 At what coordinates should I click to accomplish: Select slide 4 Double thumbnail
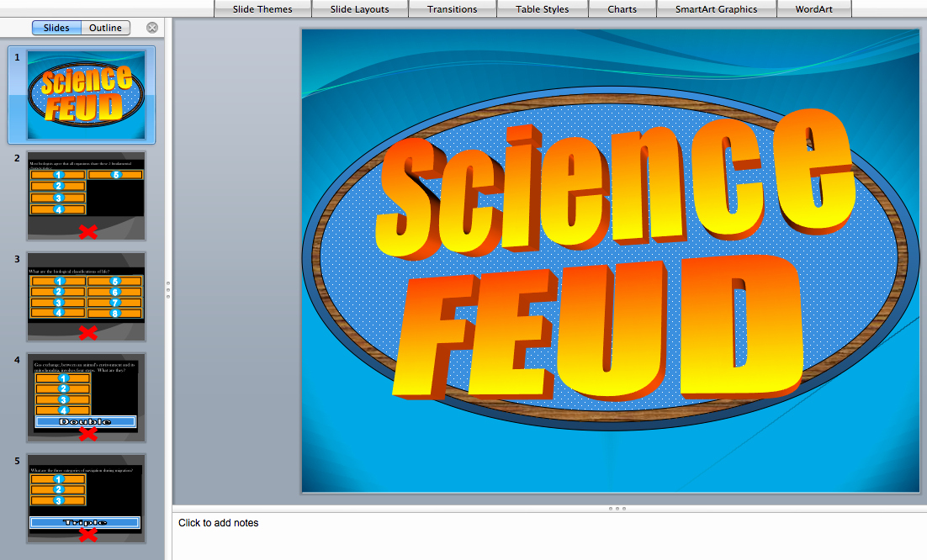(87, 398)
